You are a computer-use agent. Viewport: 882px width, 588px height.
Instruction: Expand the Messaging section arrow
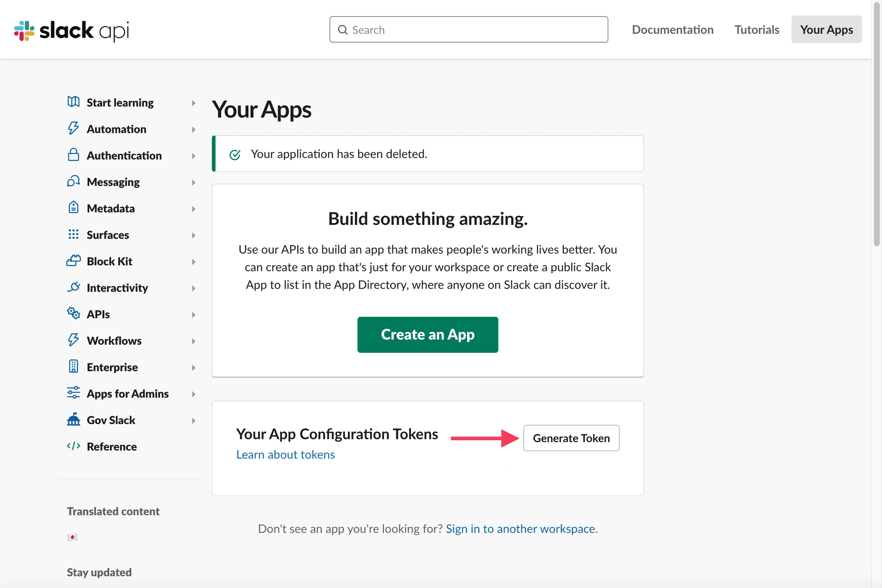click(193, 183)
